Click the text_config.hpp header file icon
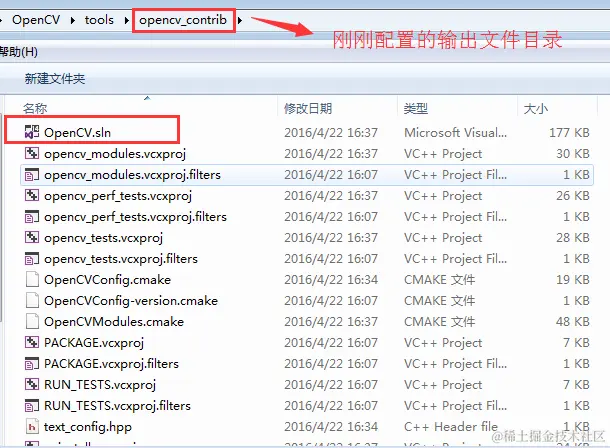Screen dimensions: 610x448 (x=32, y=427)
